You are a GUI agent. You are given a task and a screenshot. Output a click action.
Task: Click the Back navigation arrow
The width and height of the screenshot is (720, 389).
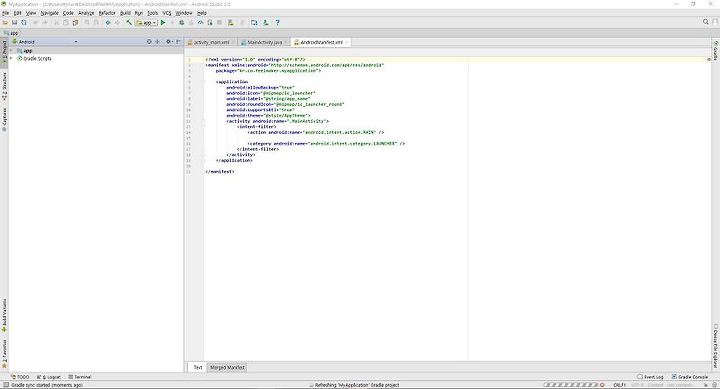coord(108,22)
